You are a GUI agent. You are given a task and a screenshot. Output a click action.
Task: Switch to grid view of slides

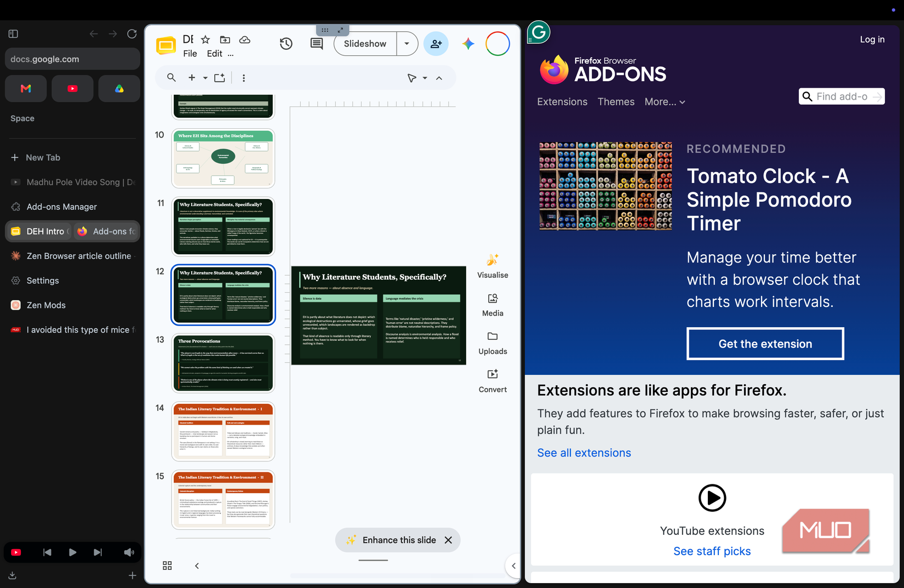[x=167, y=566]
